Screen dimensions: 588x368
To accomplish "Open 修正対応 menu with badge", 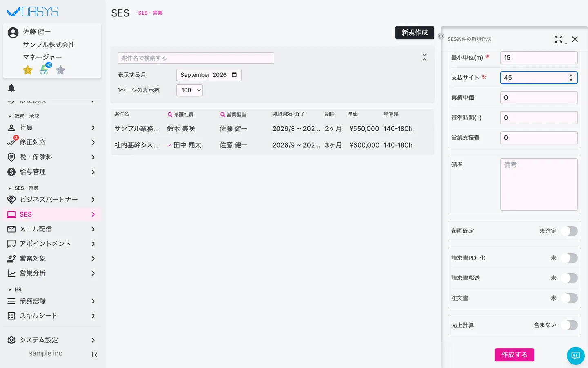I will click(x=52, y=142).
